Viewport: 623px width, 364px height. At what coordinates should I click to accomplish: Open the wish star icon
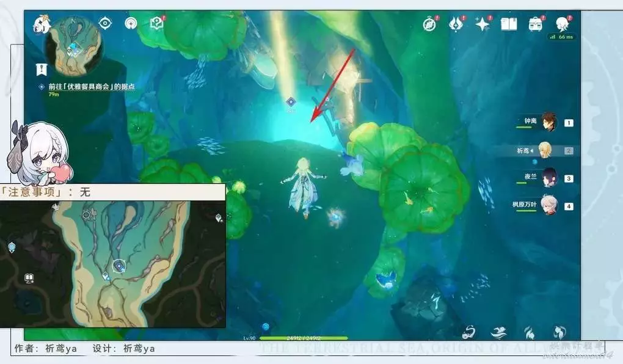pos(483,24)
